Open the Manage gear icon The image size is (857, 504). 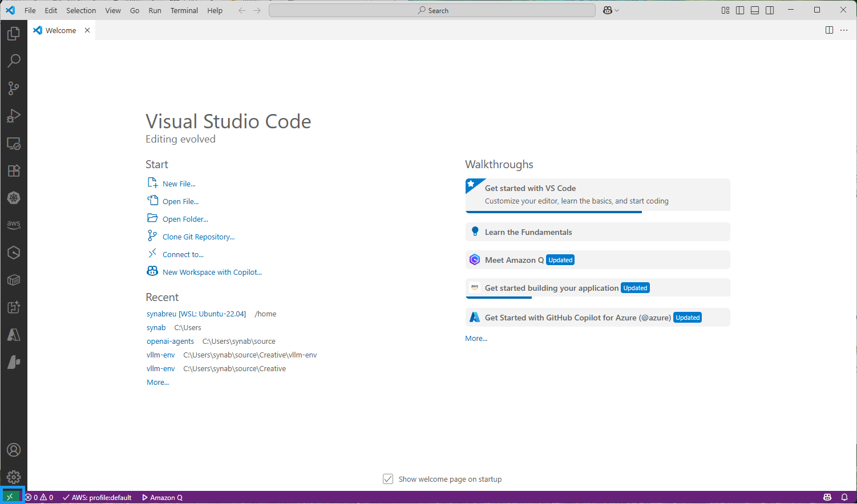(x=14, y=477)
